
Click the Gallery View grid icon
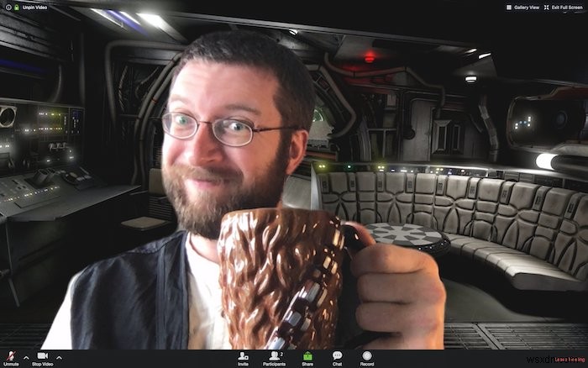509,7
